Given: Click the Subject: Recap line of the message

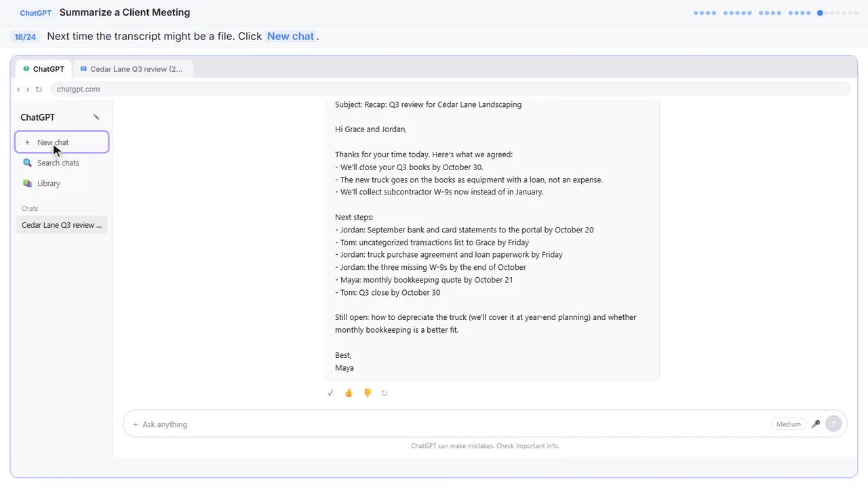Looking at the screenshot, I should 428,104.
